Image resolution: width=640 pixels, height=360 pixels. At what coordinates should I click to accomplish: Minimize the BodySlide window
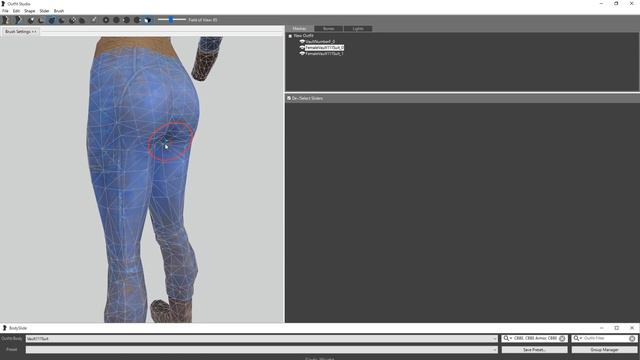[601, 328]
